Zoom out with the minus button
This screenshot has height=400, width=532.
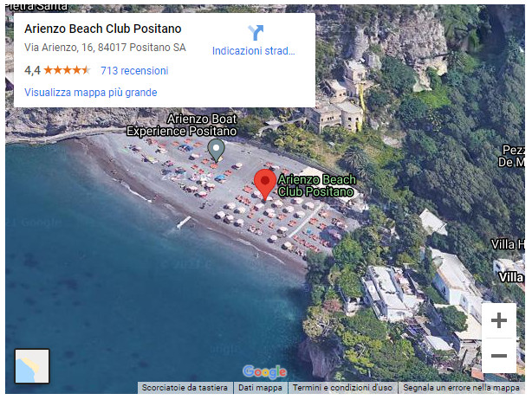coord(499,356)
